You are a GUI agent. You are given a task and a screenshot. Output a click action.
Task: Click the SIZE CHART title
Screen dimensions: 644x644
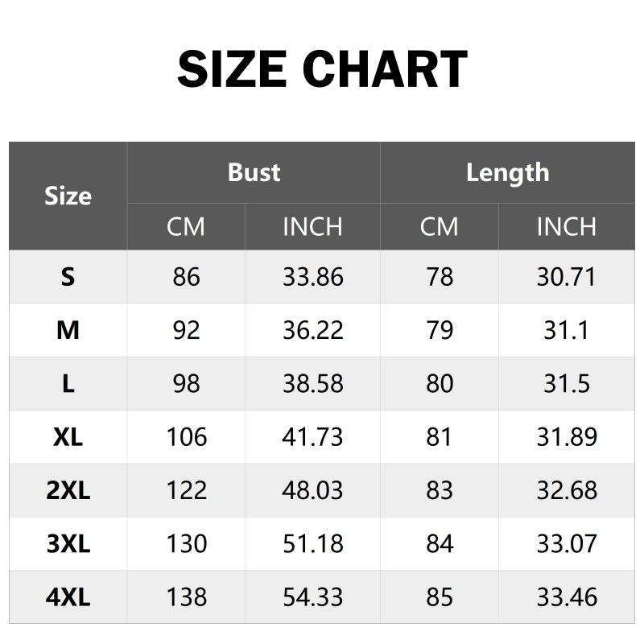pos(322,69)
